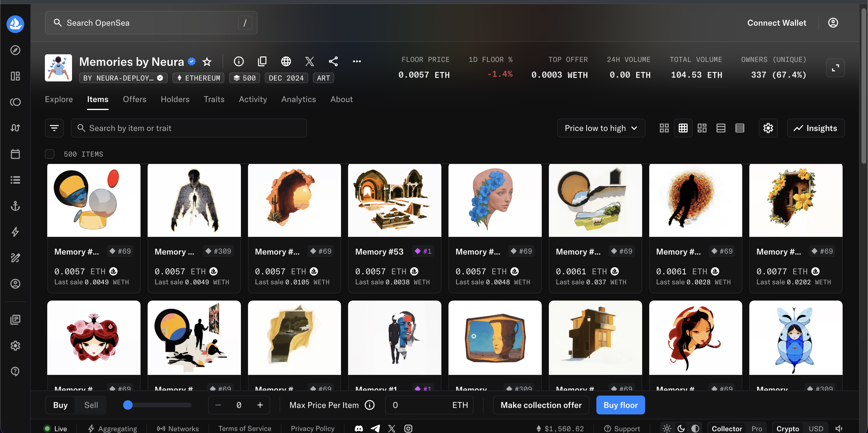The width and height of the screenshot is (868, 433).
Task: Open the collection's X (Twitter) page
Action: click(309, 61)
